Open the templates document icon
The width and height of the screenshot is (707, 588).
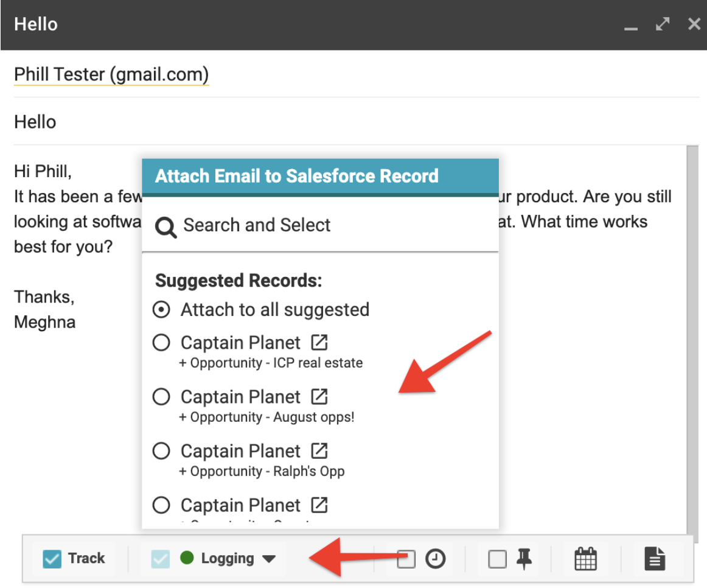pos(655,559)
